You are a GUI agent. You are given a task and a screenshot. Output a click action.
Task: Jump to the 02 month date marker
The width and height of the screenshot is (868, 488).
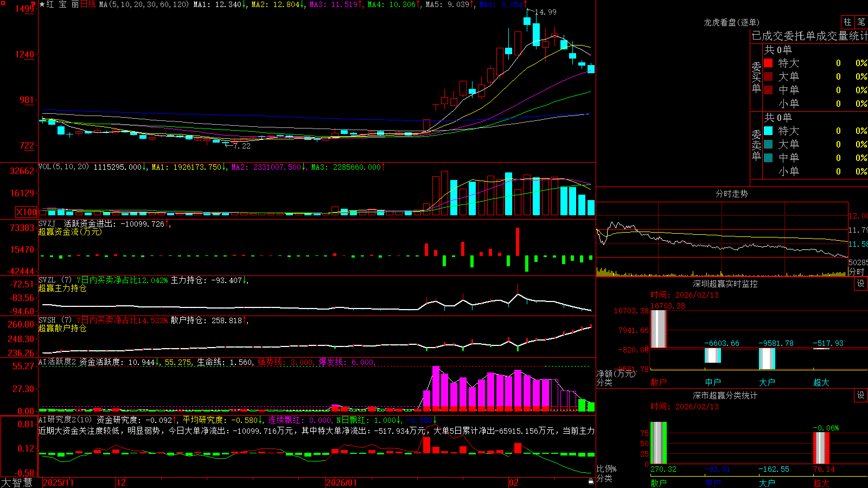(x=514, y=483)
